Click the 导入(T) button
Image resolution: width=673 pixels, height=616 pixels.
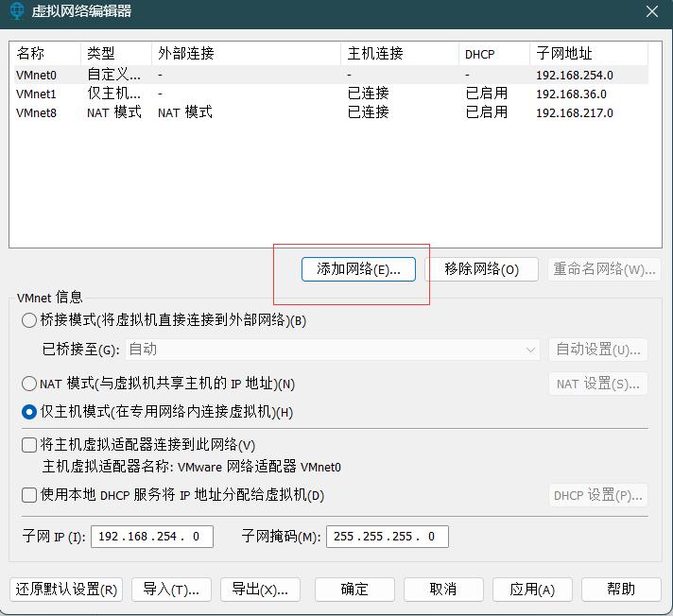(171, 590)
